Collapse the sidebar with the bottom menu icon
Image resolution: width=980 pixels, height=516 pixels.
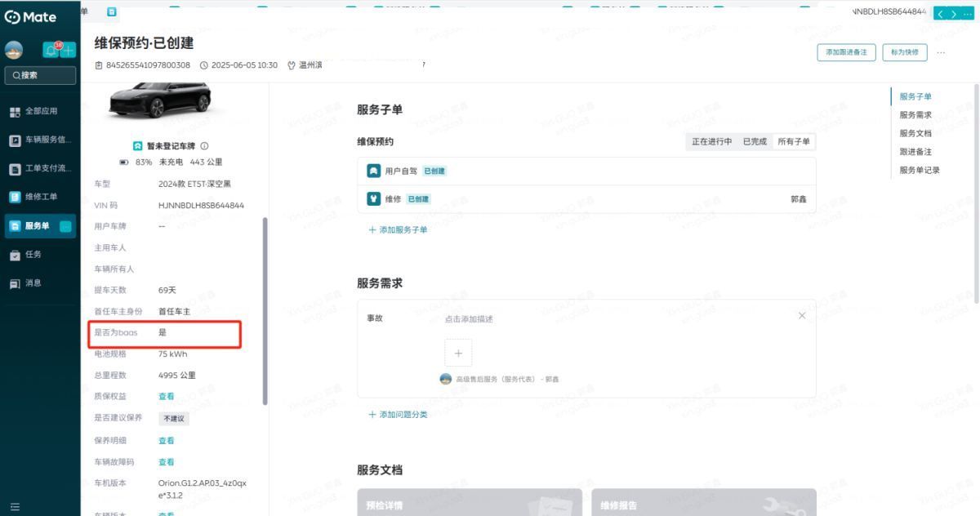[x=14, y=507]
